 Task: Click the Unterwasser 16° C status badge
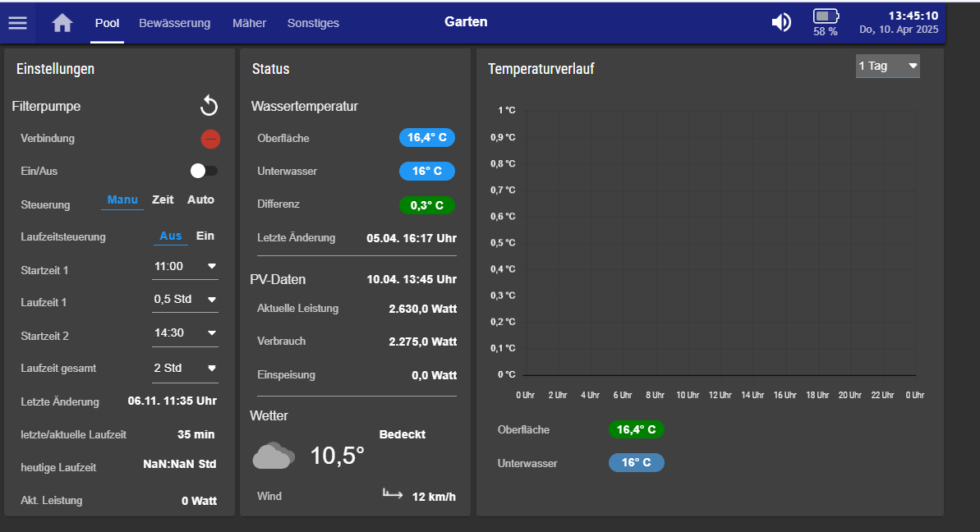tap(427, 171)
